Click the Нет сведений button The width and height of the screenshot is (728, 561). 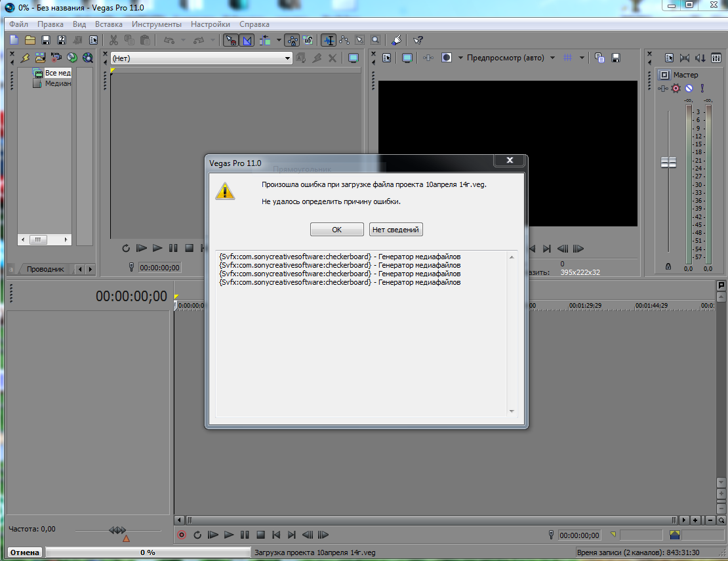(x=395, y=230)
